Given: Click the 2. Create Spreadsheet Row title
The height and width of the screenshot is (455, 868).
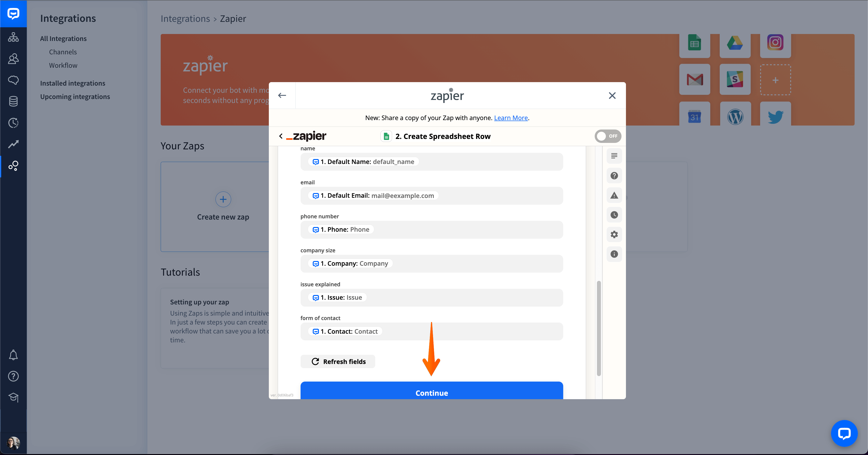Looking at the screenshot, I should pos(443,136).
